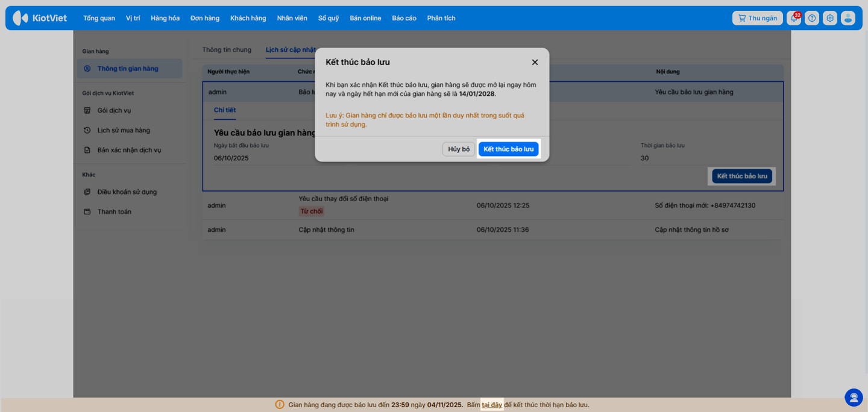Click the Thời gian bảo lưu value 30

(x=645, y=158)
